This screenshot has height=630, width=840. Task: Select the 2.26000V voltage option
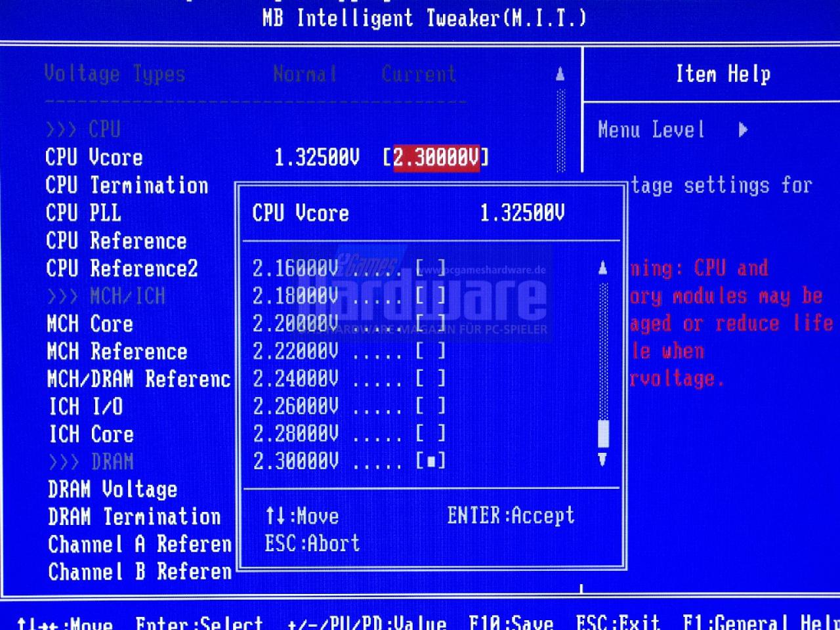[349, 406]
